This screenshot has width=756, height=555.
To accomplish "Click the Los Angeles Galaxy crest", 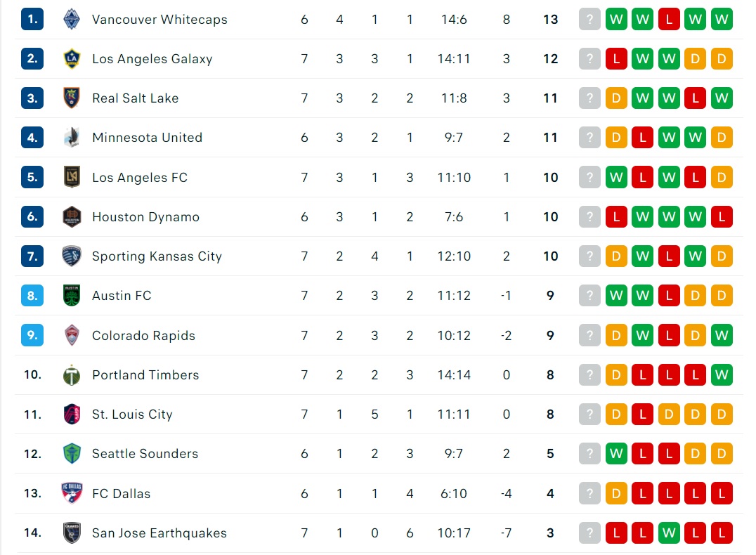I will [x=72, y=59].
